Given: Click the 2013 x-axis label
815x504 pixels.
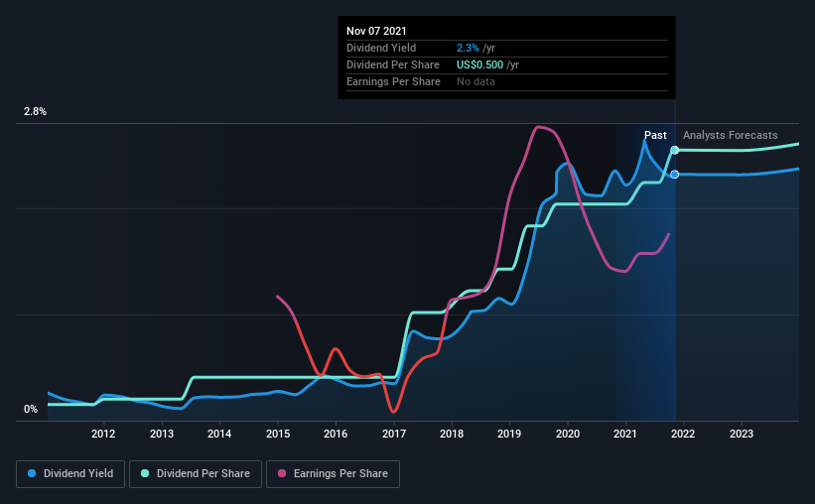Looking at the screenshot, I should (162, 434).
